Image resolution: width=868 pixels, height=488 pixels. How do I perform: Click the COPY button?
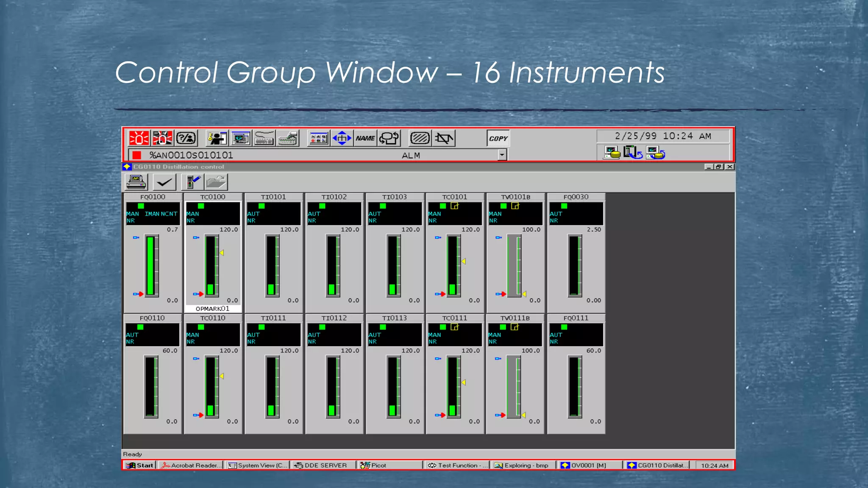pos(498,138)
